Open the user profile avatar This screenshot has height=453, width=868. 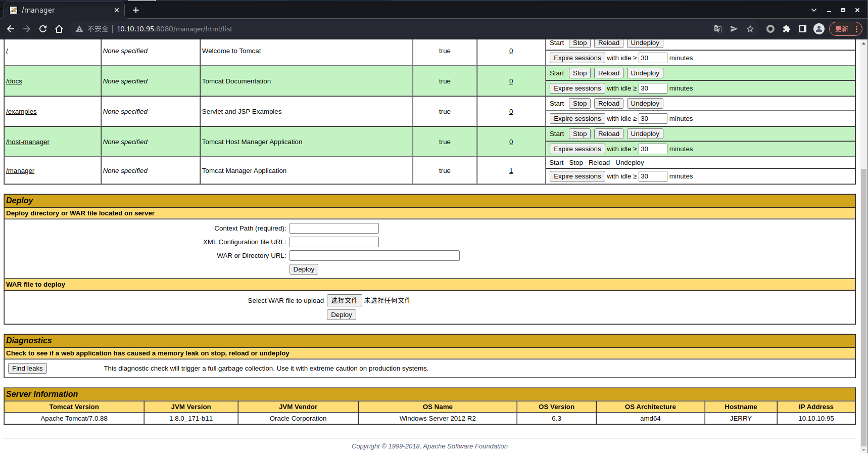(819, 29)
